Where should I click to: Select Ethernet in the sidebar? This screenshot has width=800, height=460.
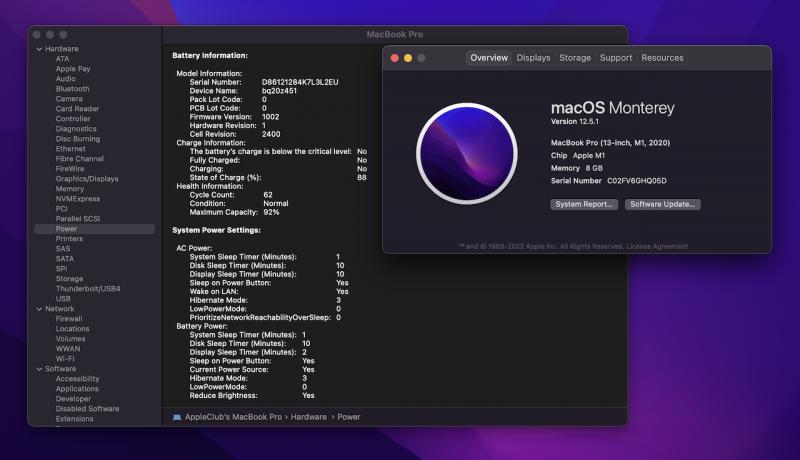click(70, 149)
